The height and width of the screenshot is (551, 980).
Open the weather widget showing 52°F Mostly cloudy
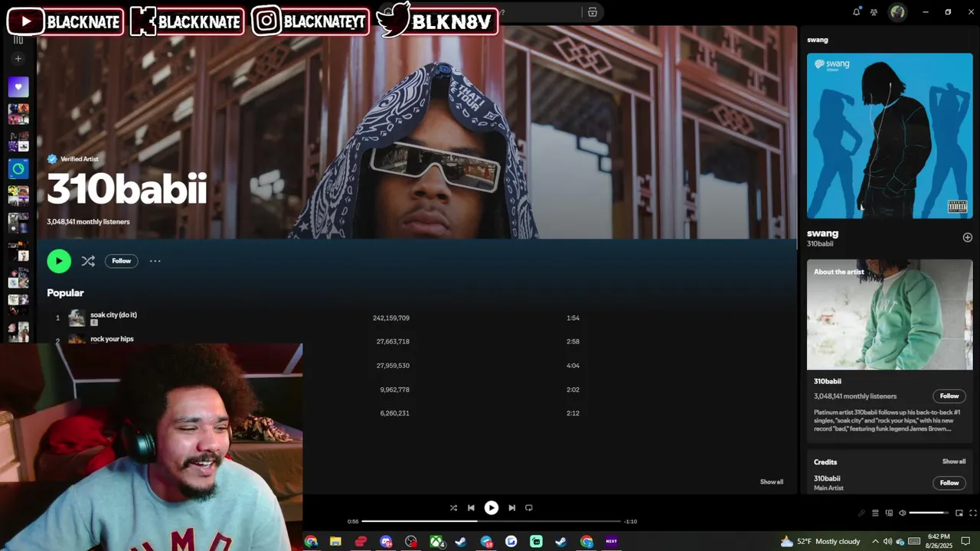pyautogui.click(x=819, y=541)
